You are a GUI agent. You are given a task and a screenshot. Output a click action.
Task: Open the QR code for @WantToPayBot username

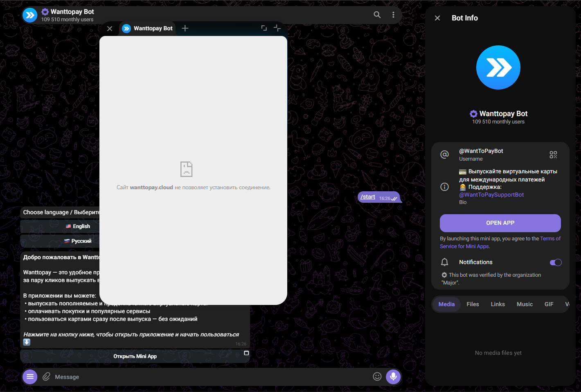click(553, 155)
